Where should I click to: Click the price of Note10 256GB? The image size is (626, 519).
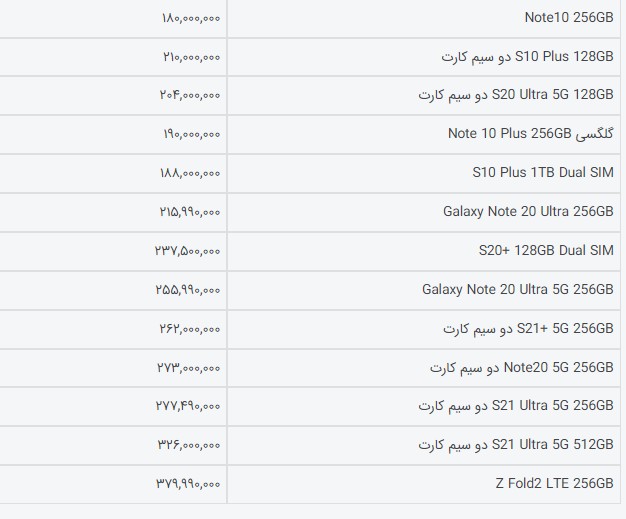[x=190, y=18]
